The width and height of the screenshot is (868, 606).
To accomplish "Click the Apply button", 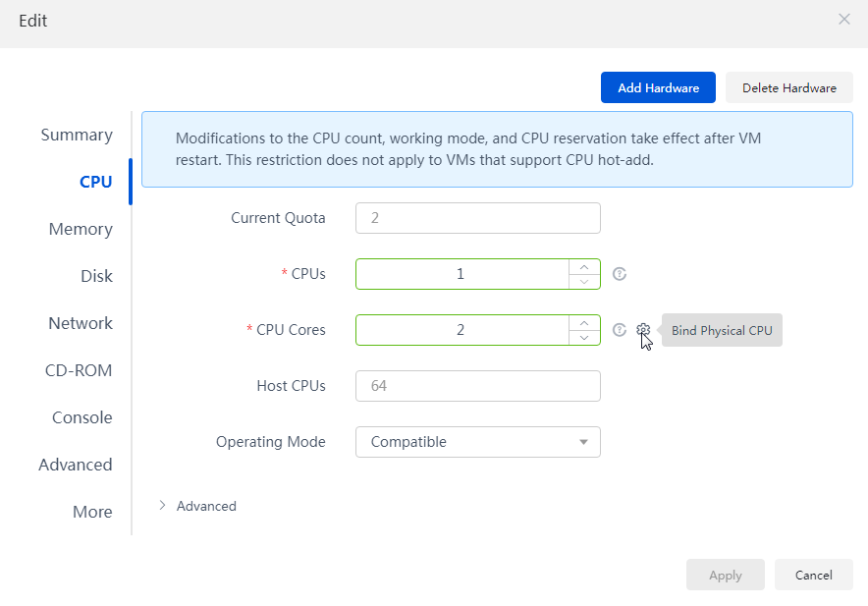I will (x=726, y=575).
